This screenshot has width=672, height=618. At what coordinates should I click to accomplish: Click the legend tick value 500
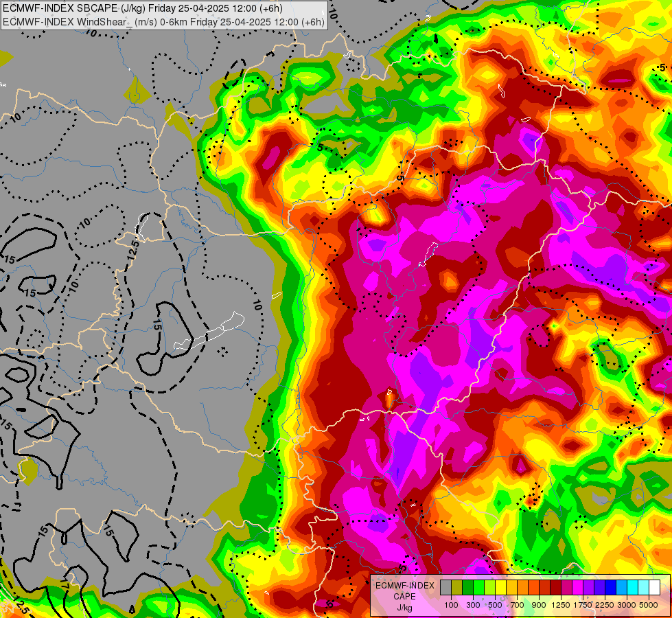495,605
